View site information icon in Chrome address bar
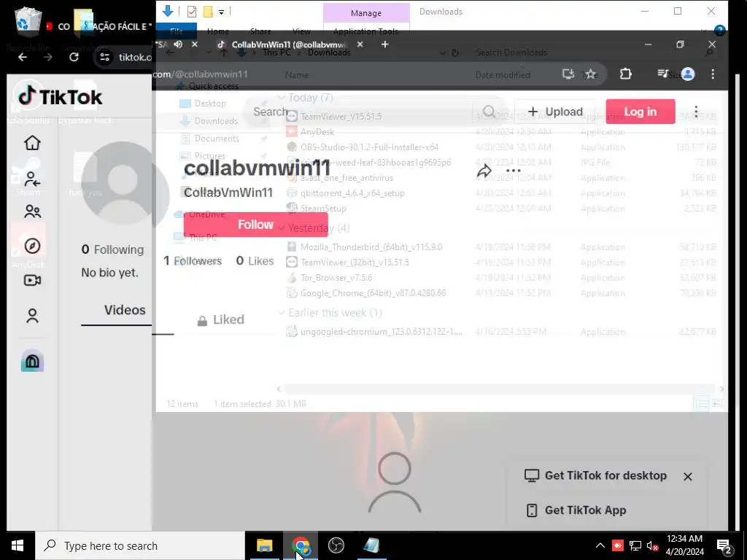The image size is (747, 560). 105,57
